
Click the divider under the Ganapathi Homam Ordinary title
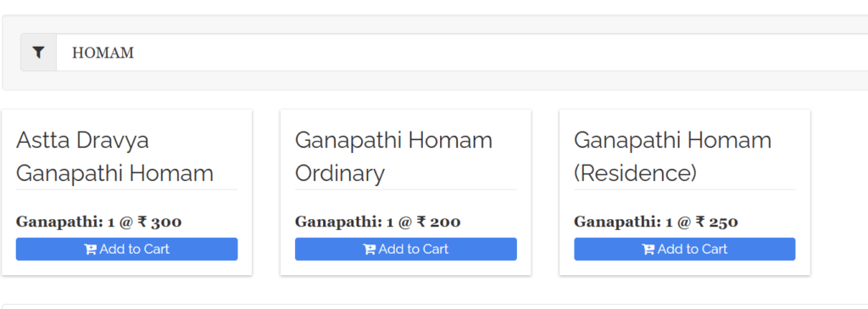[x=406, y=189]
